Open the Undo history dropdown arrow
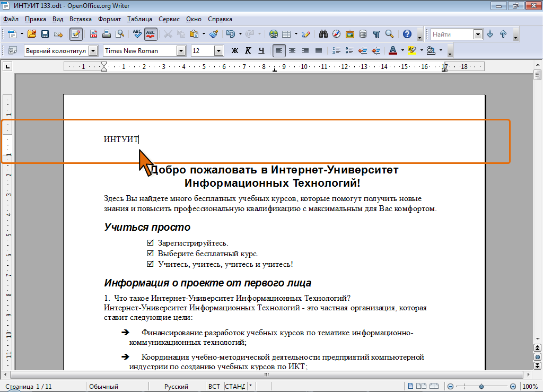This screenshot has height=392, width=543. pyautogui.click(x=240, y=34)
